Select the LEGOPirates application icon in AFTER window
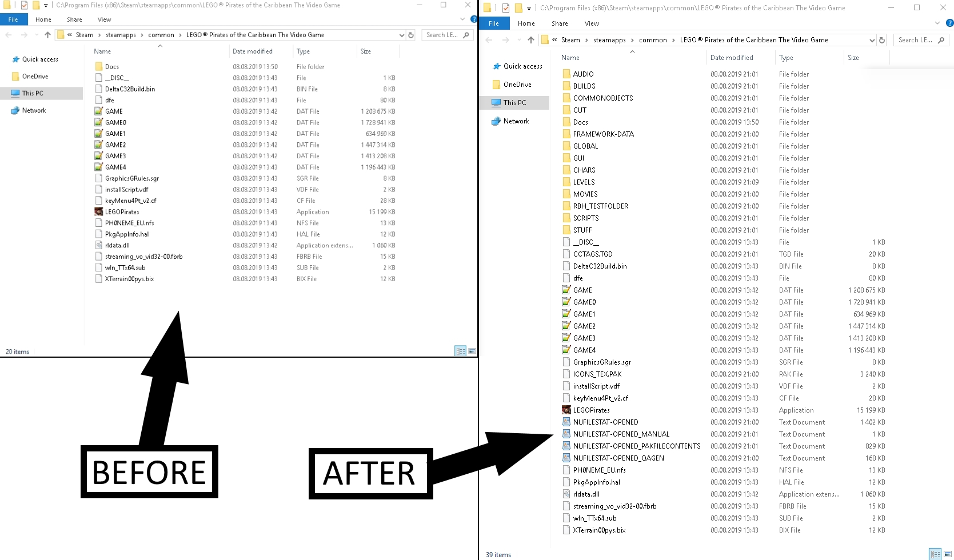 click(566, 410)
